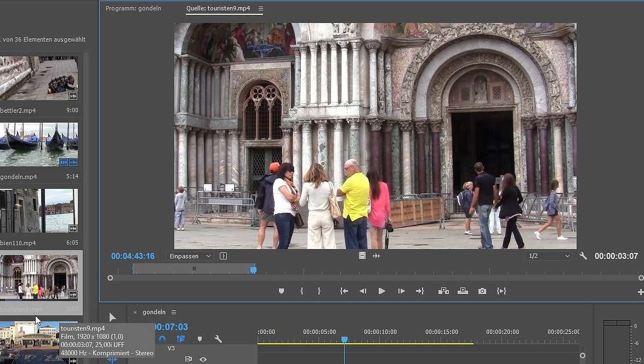
Task: Step back one frame in the Source Monitor
Action: (x=363, y=291)
